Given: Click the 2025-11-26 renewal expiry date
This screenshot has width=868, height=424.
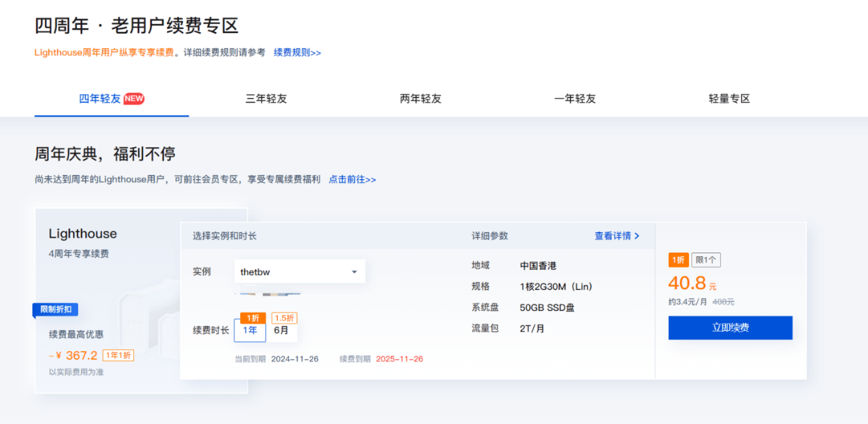Looking at the screenshot, I should click(x=399, y=359).
